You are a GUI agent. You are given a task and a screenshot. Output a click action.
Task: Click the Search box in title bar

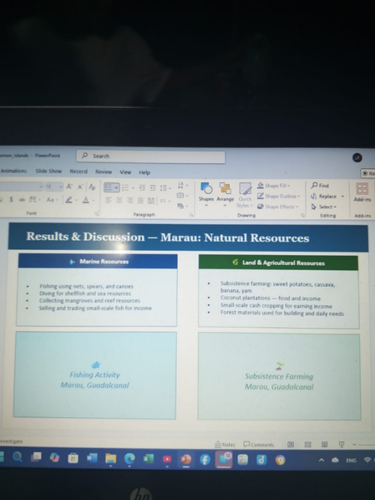tap(151, 156)
